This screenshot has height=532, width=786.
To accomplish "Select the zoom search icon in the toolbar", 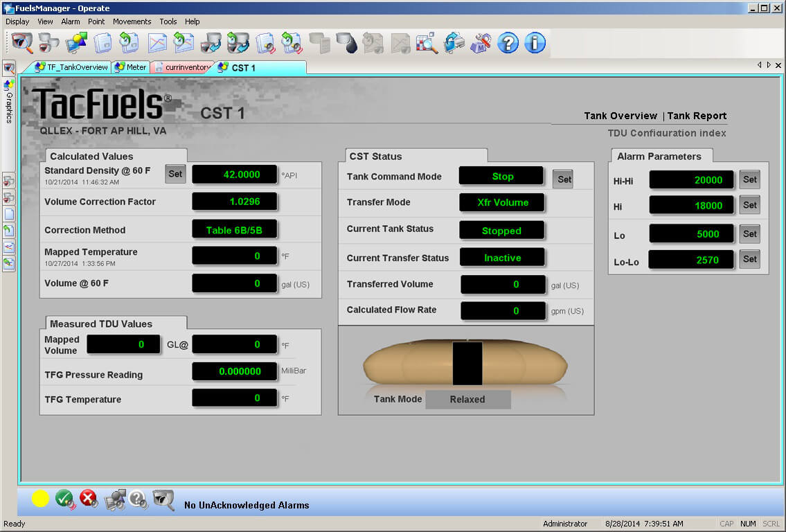I will coord(426,43).
